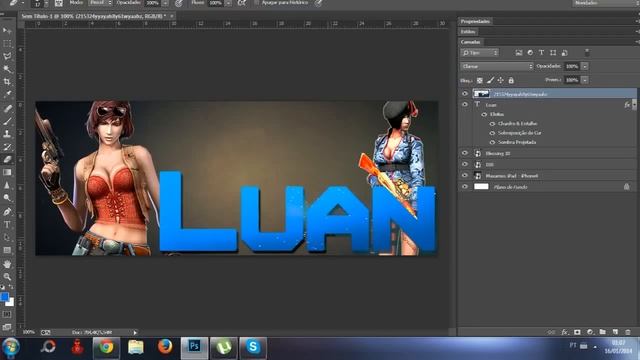Viewport: 640px width, 360px height.
Task: Add layer mask at panel bottom
Action: [577, 332]
